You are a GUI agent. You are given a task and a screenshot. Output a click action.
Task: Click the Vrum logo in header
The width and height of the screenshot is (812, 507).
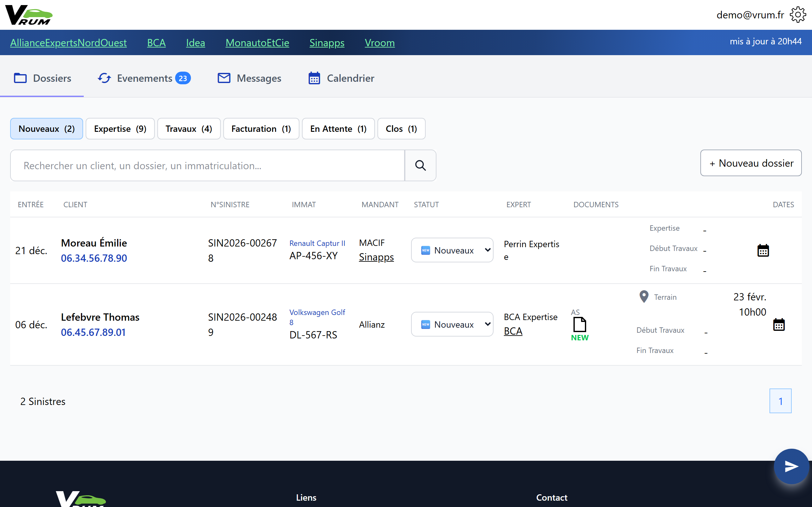[29, 15]
